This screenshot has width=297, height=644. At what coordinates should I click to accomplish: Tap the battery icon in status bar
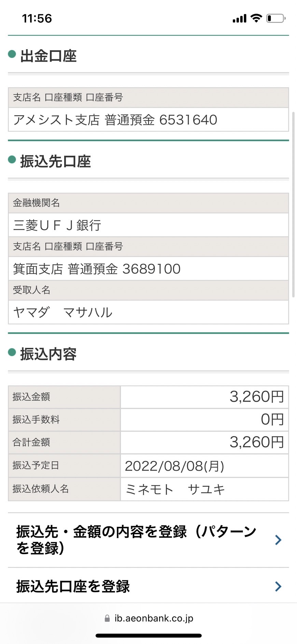tap(276, 18)
